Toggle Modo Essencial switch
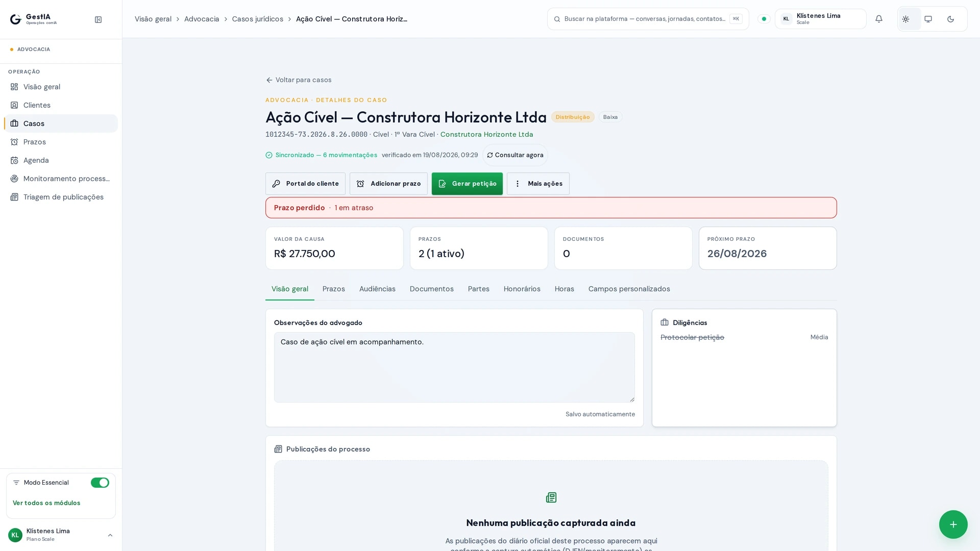Image resolution: width=980 pixels, height=551 pixels. 100,483
